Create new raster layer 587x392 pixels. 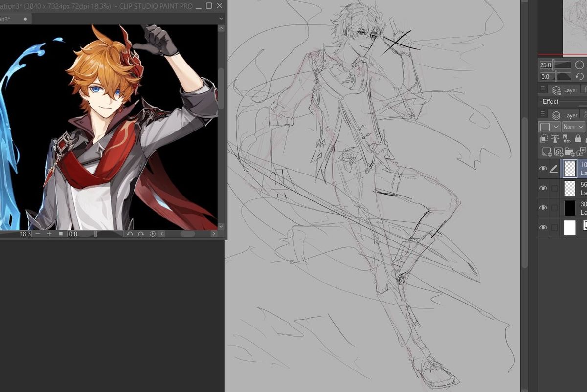547,152
